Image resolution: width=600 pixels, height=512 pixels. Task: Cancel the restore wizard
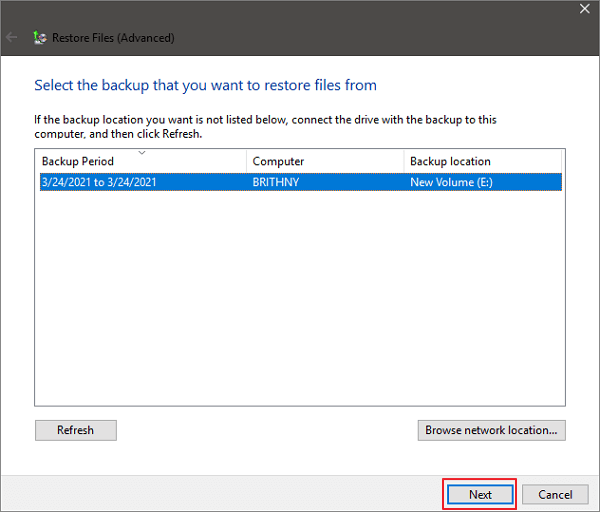555,494
